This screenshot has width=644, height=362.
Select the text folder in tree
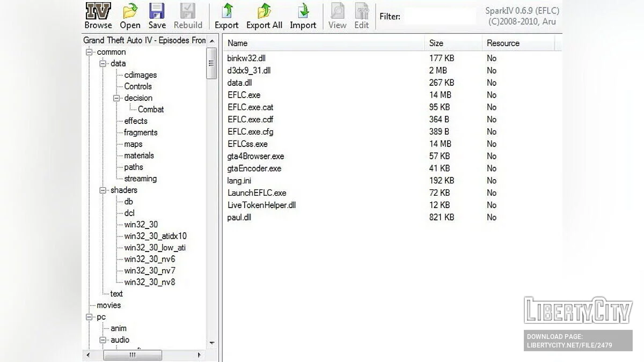click(x=116, y=294)
